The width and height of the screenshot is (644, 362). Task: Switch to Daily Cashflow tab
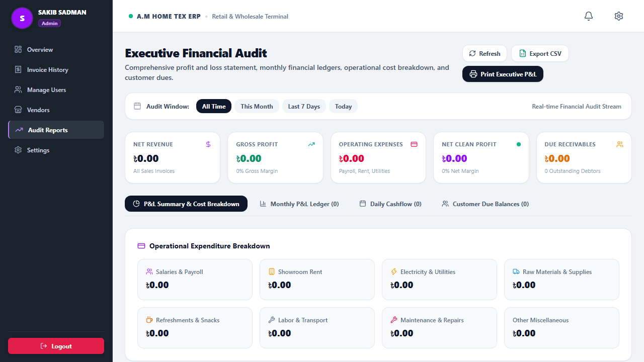(390, 204)
